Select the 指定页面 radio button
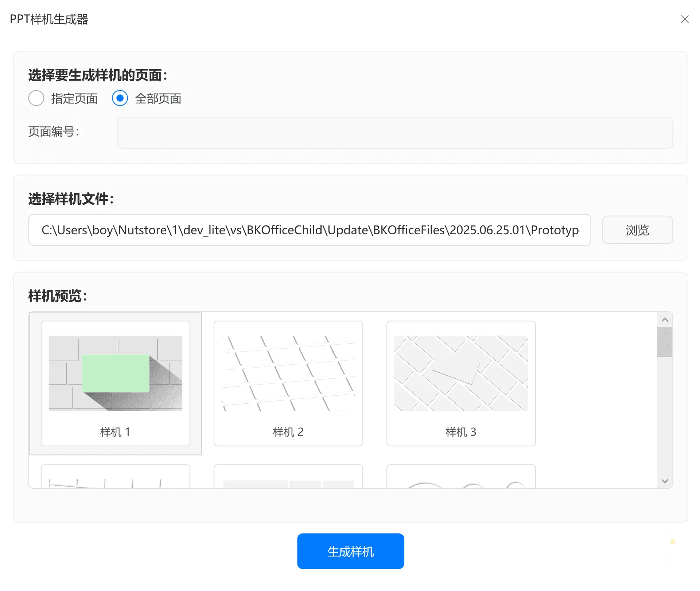Screen dimensions: 700x591 click(x=36, y=98)
